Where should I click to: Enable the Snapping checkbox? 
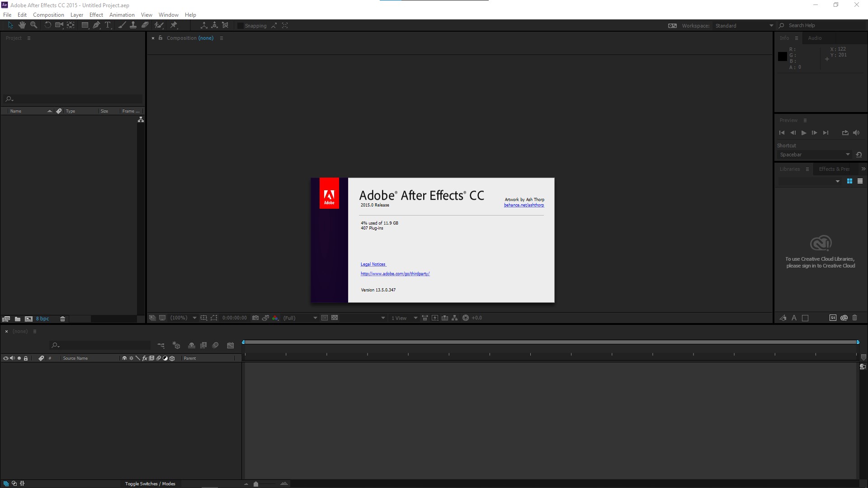pyautogui.click(x=241, y=26)
